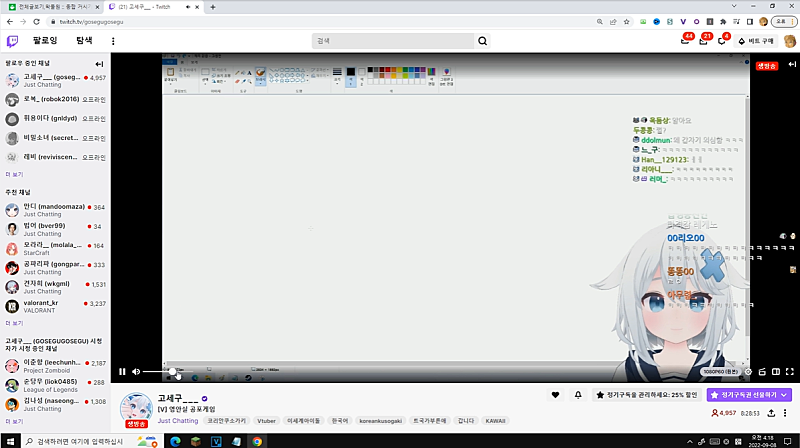
Task: Click the KAWAII tag
Action: (495, 421)
